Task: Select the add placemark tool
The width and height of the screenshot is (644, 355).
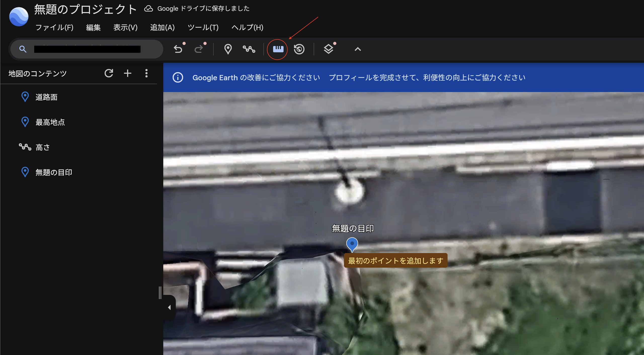Action: tap(228, 49)
